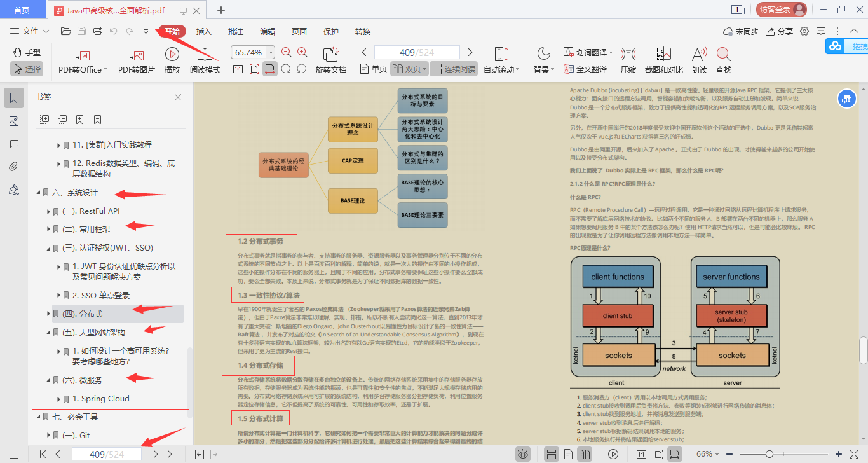Click 压缩 compress icon
This screenshot has width=868, height=463.
point(628,61)
